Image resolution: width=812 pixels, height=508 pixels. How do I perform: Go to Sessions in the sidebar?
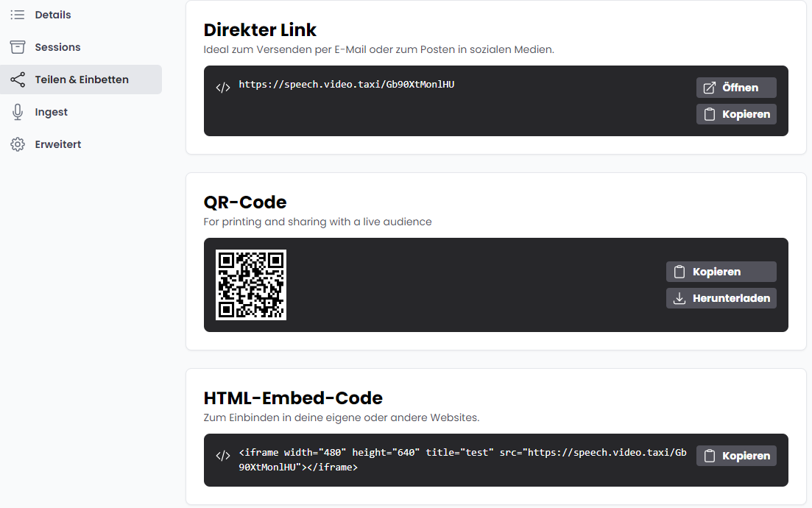pos(81,47)
